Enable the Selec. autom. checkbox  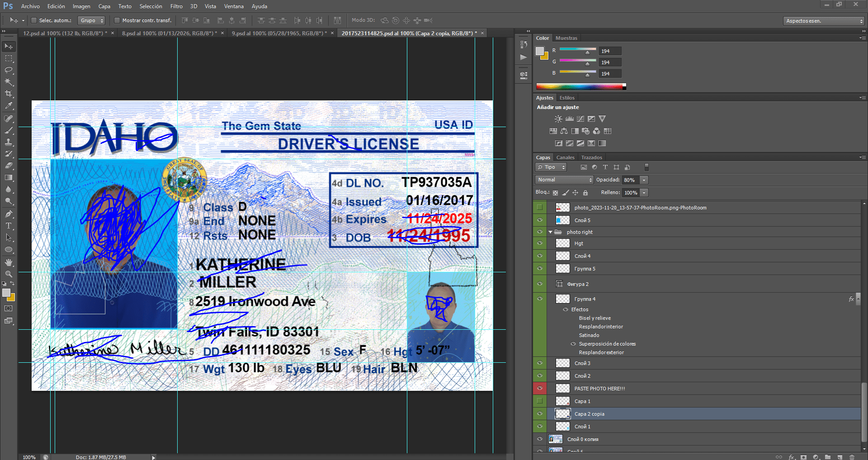tap(34, 20)
